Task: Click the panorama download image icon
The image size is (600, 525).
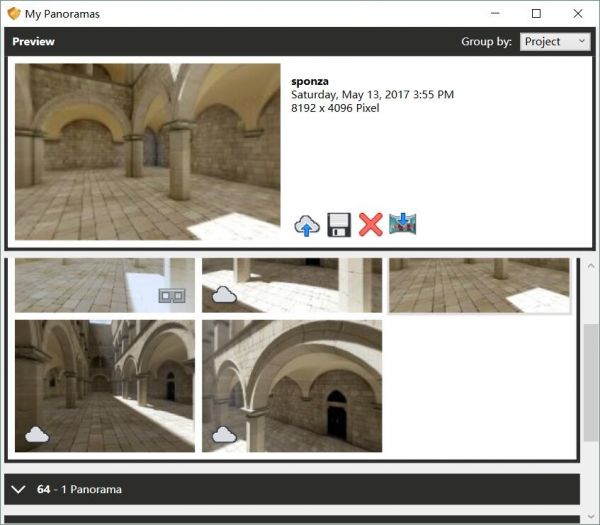Action: pos(403,224)
